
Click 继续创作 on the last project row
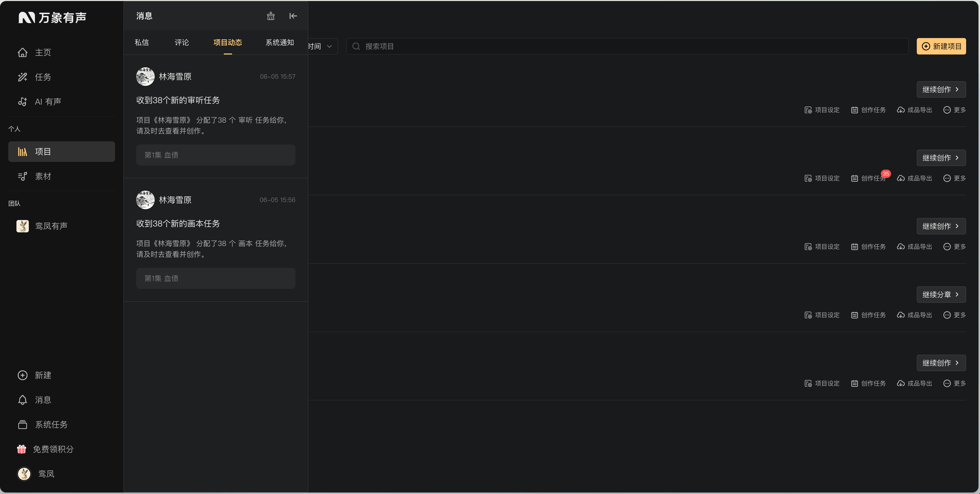(941, 363)
